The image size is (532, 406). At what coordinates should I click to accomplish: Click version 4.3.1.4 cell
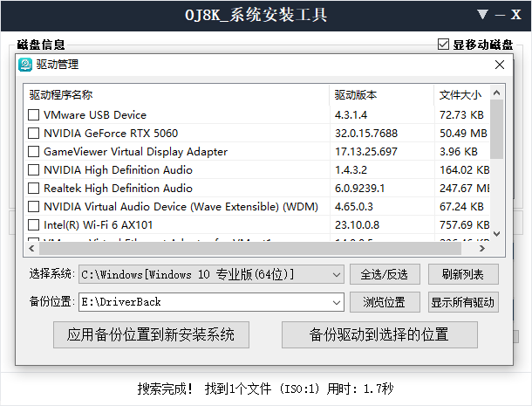351,115
